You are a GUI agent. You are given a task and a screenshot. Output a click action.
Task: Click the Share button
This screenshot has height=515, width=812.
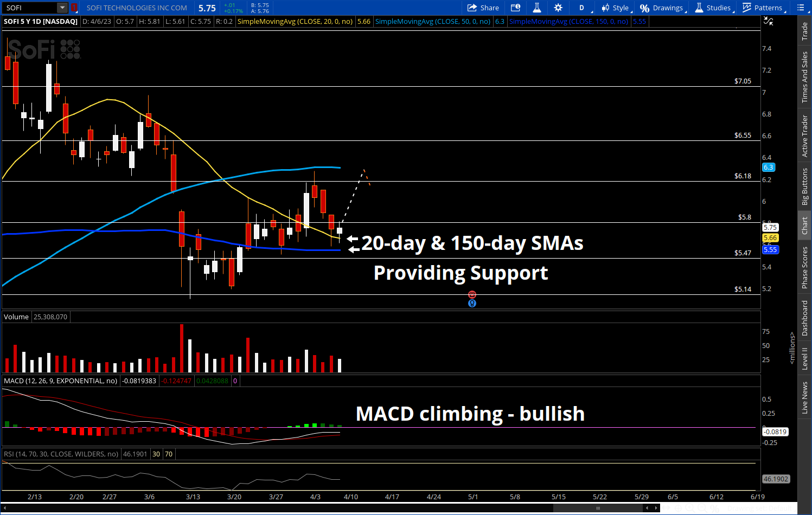point(483,8)
